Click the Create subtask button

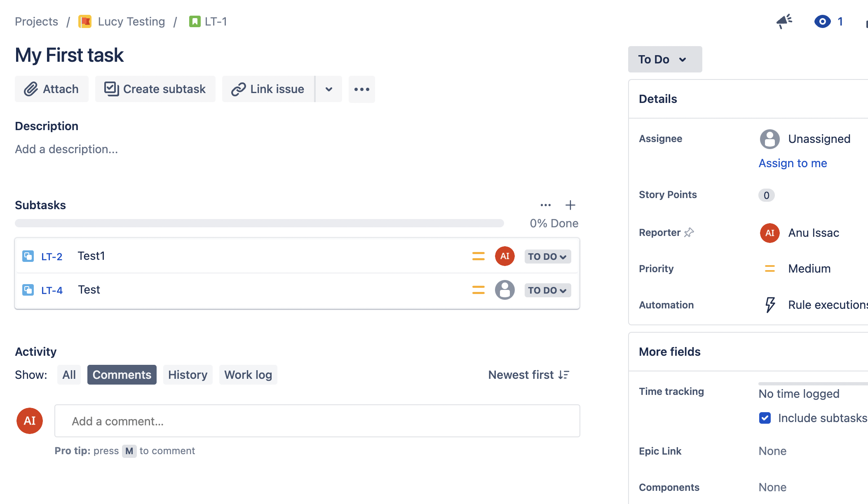point(155,89)
